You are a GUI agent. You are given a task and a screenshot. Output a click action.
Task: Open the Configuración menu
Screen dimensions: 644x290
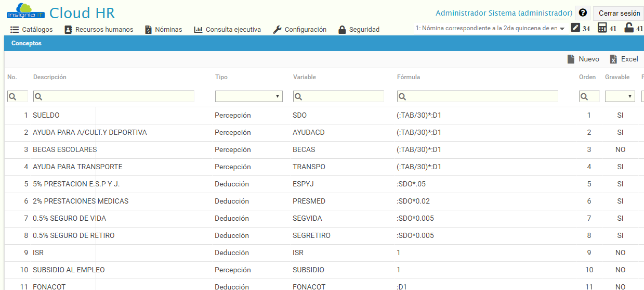coord(300,30)
